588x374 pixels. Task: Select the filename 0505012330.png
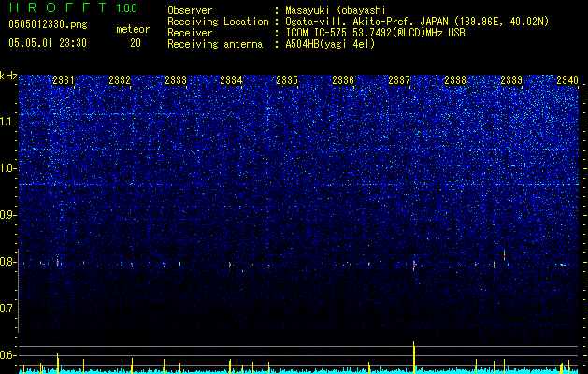[x=48, y=25]
